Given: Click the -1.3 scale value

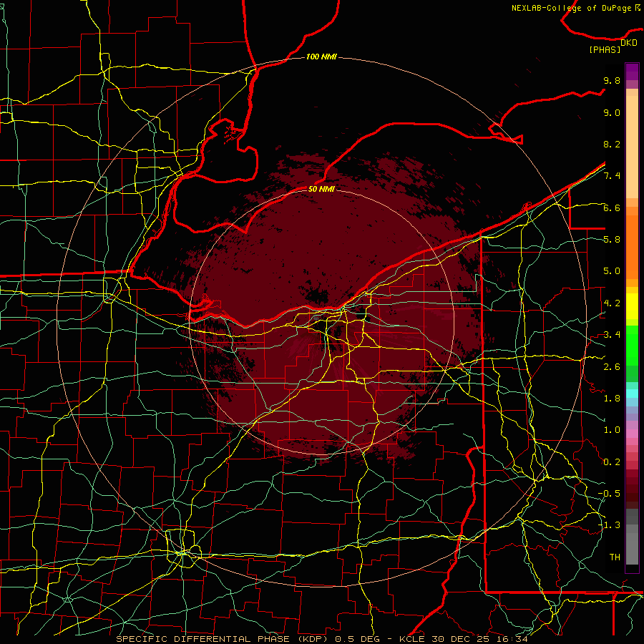Looking at the screenshot, I should (x=609, y=525).
